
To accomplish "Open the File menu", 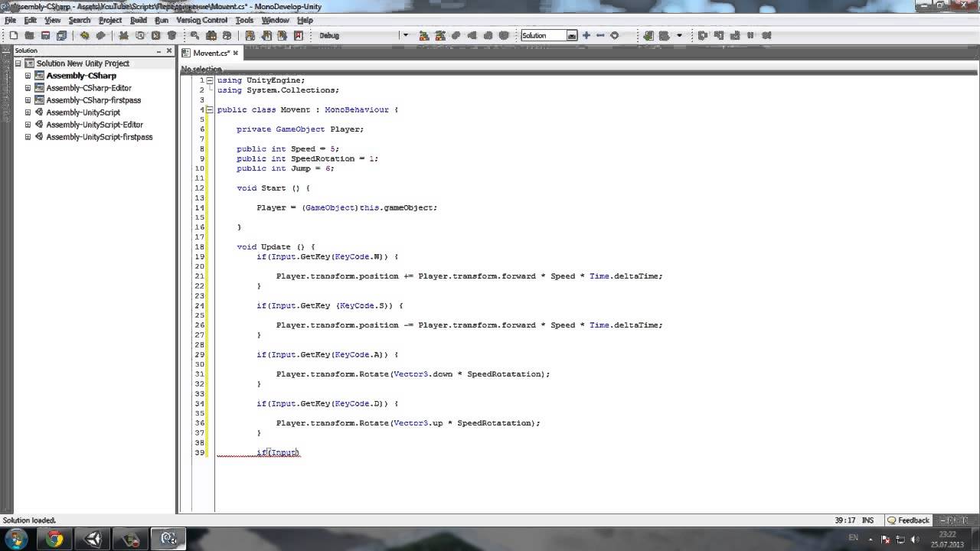I will click(x=10, y=21).
